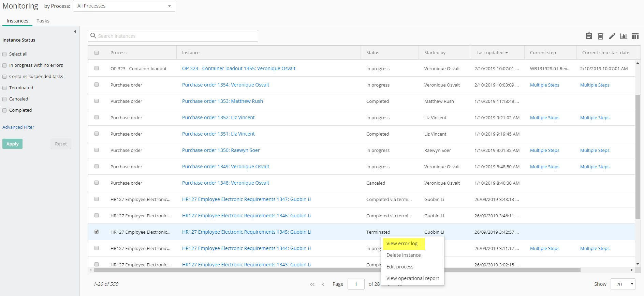Collapse the Instance Status filter panel arrow
Image resolution: width=644 pixels, height=296 pixels.
(x=75, y=32)
